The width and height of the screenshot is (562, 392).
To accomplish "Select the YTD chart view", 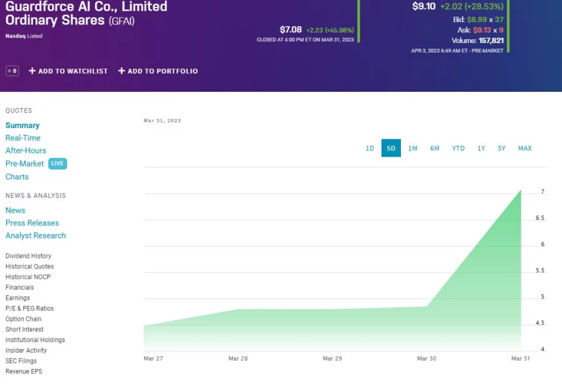I will [458, 148].
